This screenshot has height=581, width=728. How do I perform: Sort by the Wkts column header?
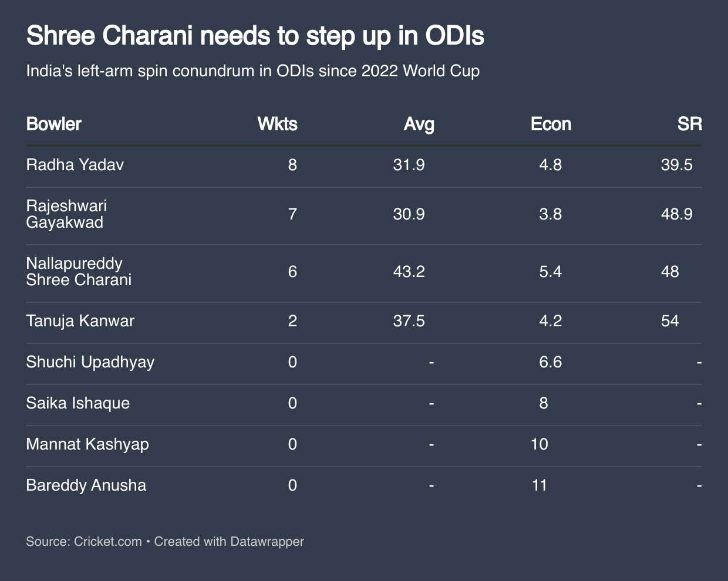coord(277,124)
